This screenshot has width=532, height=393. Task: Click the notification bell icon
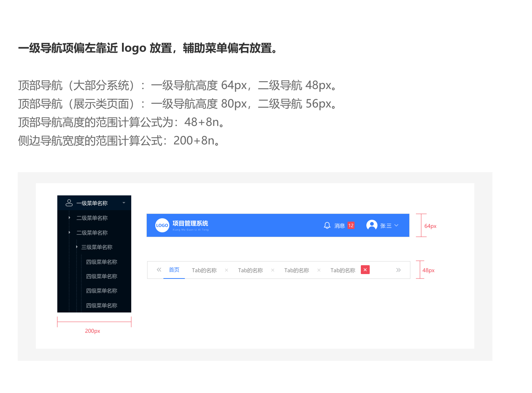327,225
